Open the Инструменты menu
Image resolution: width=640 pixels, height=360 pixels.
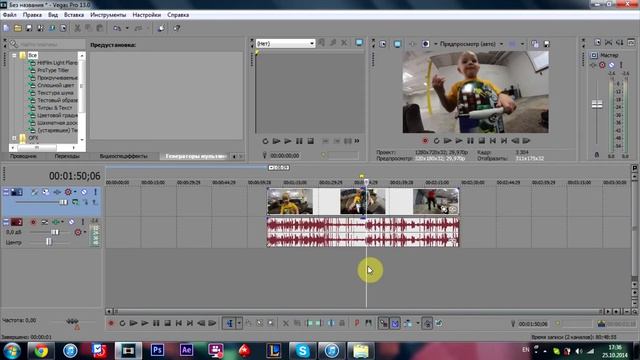[x=108, y=15]
